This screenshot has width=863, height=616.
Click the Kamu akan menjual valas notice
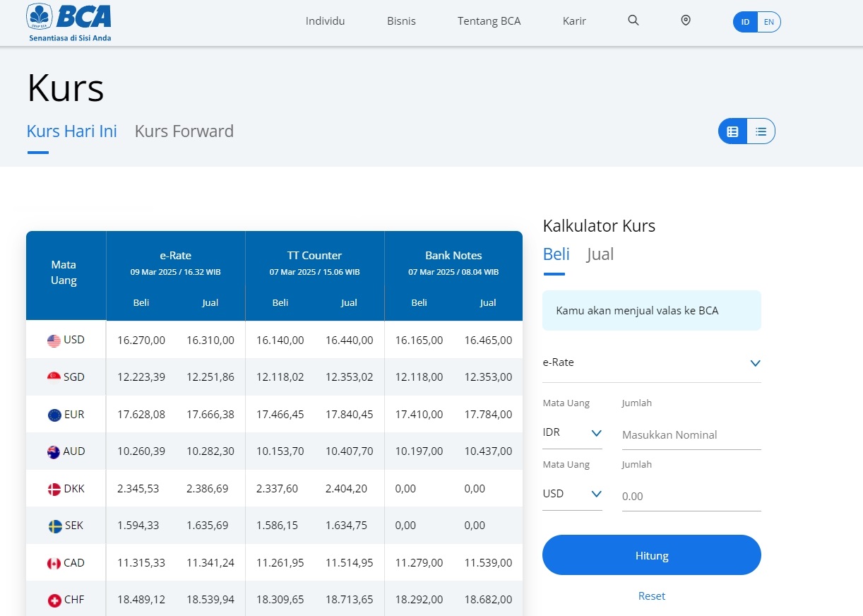coord(652,310)
